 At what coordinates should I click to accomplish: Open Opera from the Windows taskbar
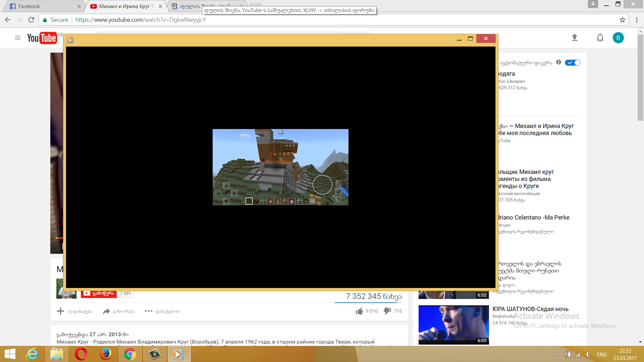coord(81,354)
